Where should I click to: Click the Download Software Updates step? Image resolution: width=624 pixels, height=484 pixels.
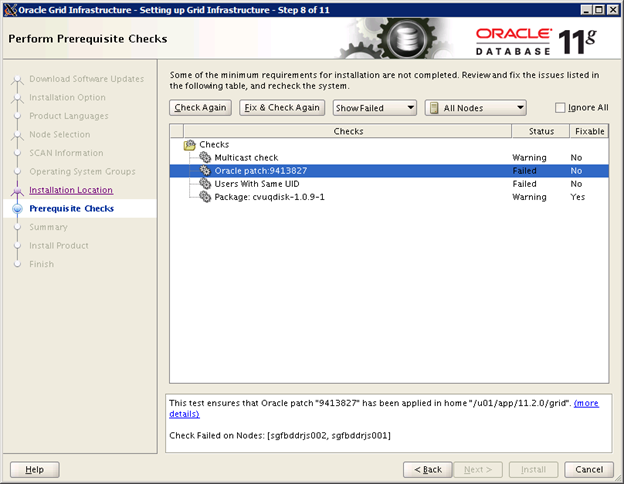(x=86, y=79)
